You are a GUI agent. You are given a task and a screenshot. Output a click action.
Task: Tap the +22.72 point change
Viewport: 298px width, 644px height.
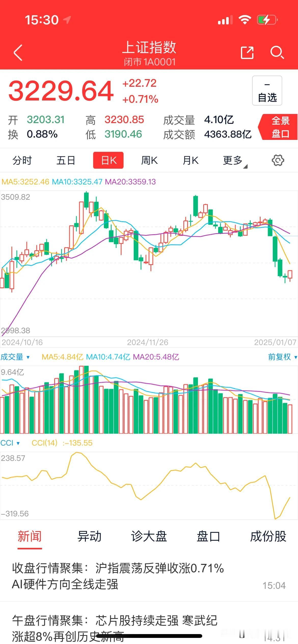point(139,83)
